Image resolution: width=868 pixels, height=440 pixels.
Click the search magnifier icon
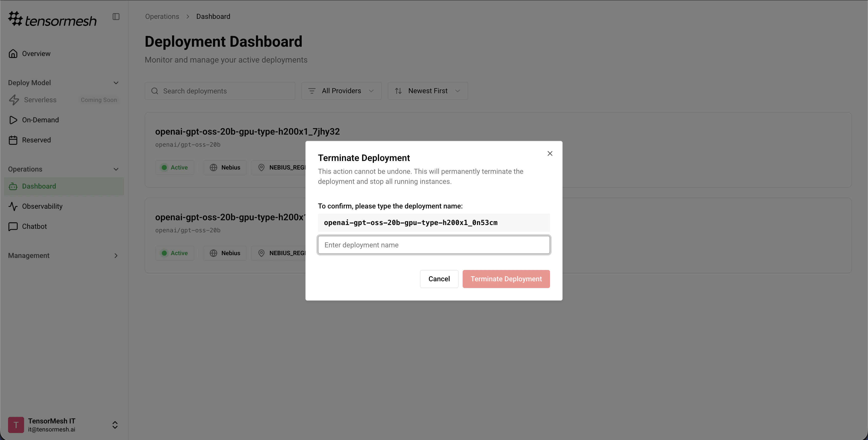point(155,91)
